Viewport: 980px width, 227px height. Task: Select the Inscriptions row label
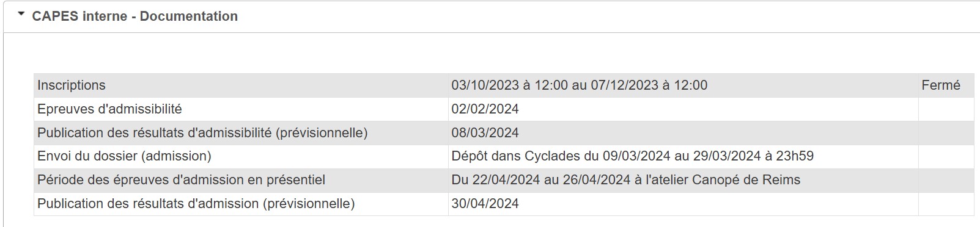point(72,85)
